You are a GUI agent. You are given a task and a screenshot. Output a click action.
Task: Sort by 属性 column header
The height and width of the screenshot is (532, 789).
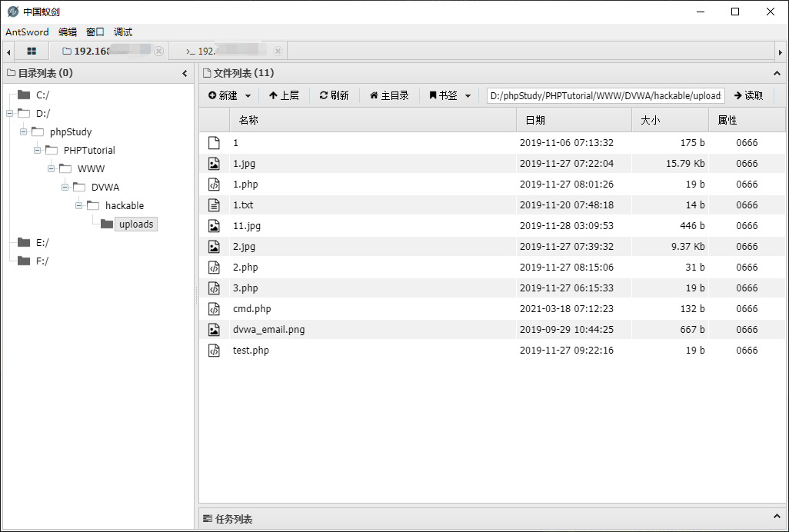point(747,120)
